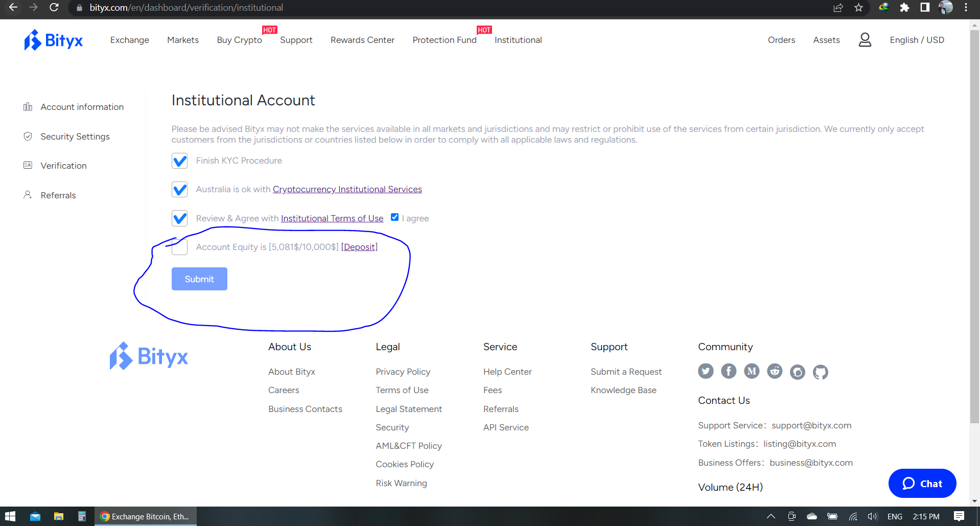Open the Chat support button
The image size is (980, 526).
click(922, 483)
